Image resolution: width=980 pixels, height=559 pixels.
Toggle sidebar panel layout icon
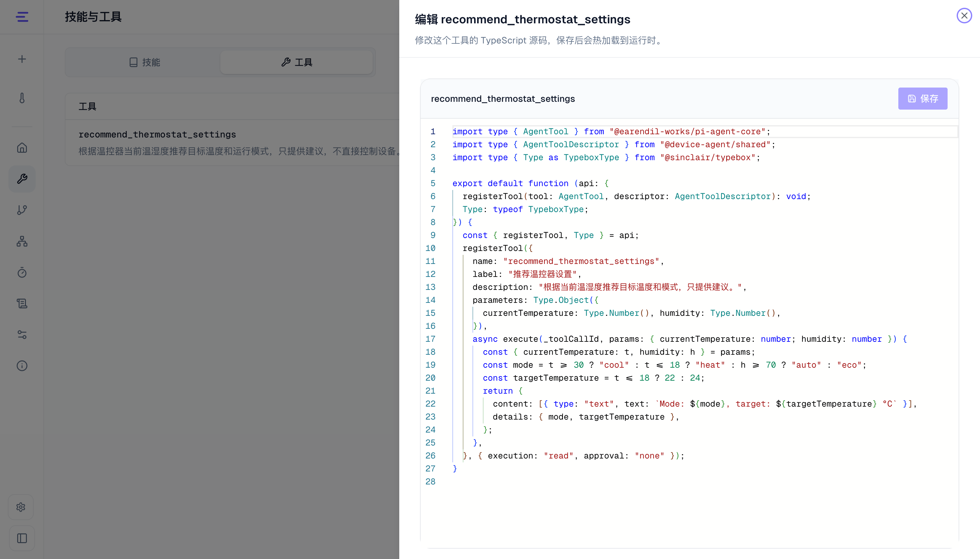22,538
